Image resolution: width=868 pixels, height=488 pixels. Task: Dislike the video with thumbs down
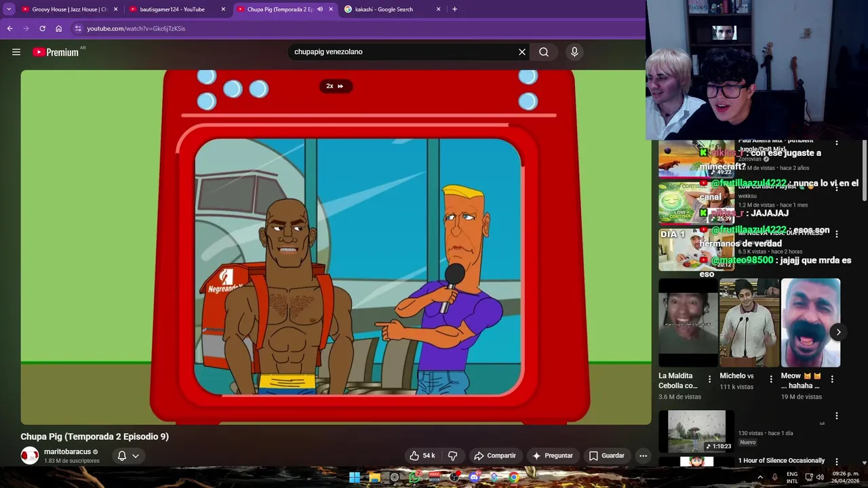[x=453, y=455]
